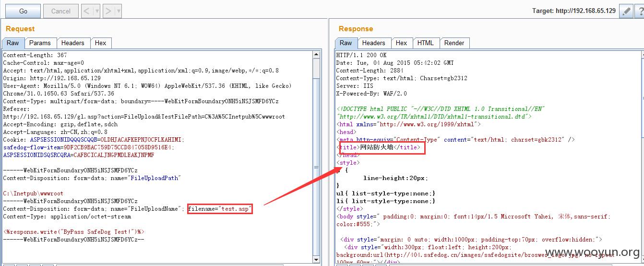Open the Request Params tab
Image resolution: width=644 pixels, height=266 pixels.
pyautogui.click(x=40, y=43)
